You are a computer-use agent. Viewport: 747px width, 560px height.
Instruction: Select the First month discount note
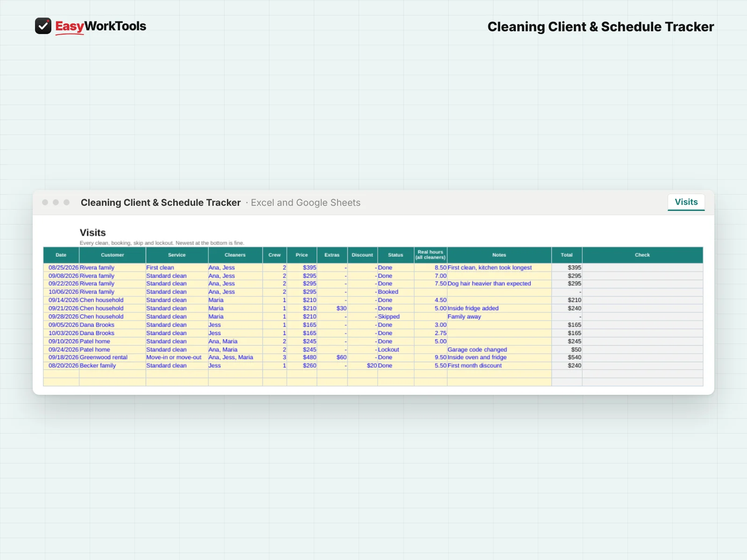pyautogui.click(x=499, y=366)
